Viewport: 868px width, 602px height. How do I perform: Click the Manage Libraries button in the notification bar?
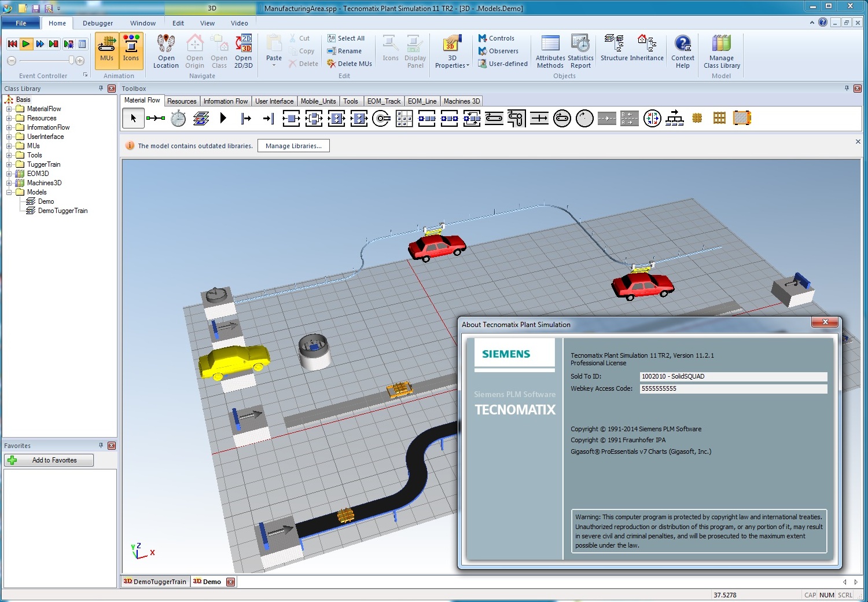[293, 145]
